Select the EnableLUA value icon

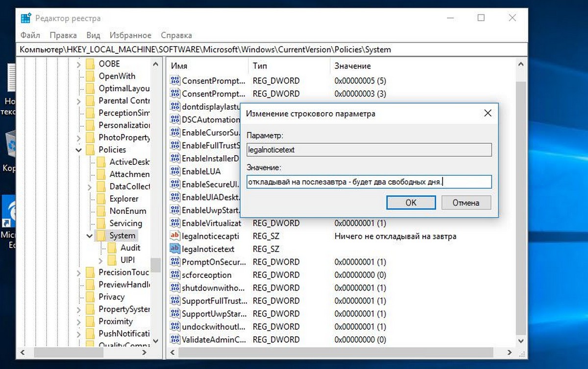tap(175, 171)
